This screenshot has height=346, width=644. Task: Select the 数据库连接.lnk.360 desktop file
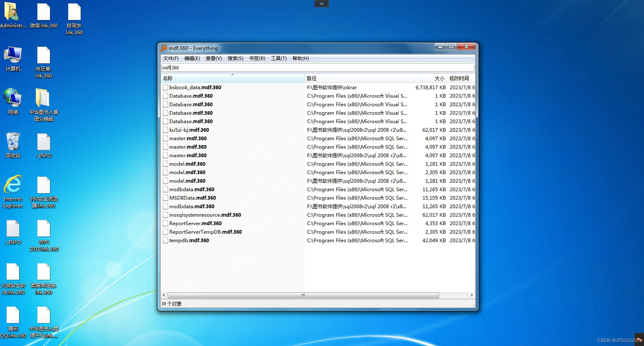(44, 279)
